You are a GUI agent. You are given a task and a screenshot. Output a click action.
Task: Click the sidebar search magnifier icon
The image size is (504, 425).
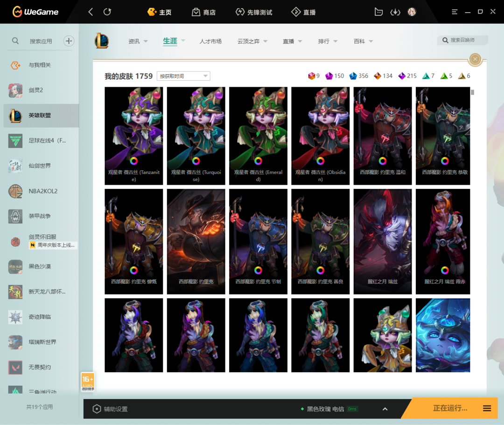coord(15,41)
